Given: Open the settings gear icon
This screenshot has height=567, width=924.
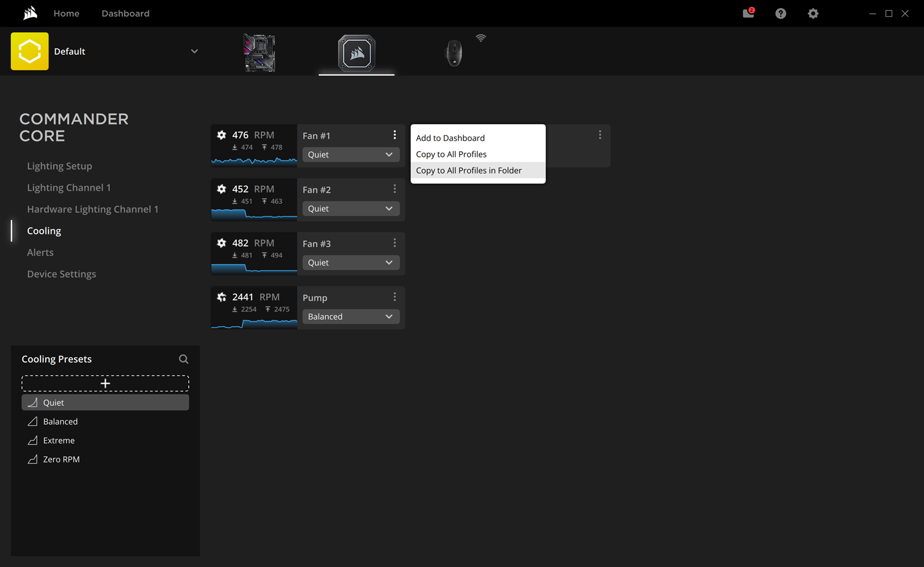Looking at the screenshot, I should [x=813, y=13].
